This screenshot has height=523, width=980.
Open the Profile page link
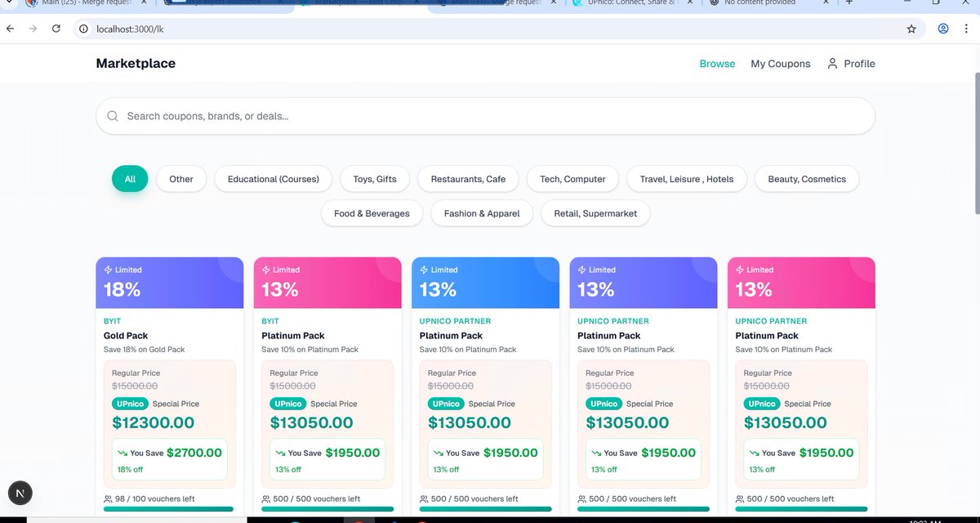point(851,64)
